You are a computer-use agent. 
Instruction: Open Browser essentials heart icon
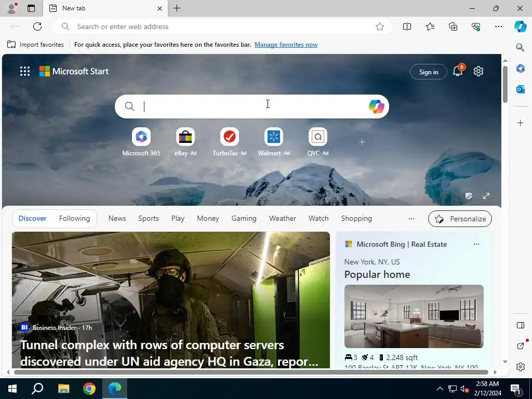(476, 26)
